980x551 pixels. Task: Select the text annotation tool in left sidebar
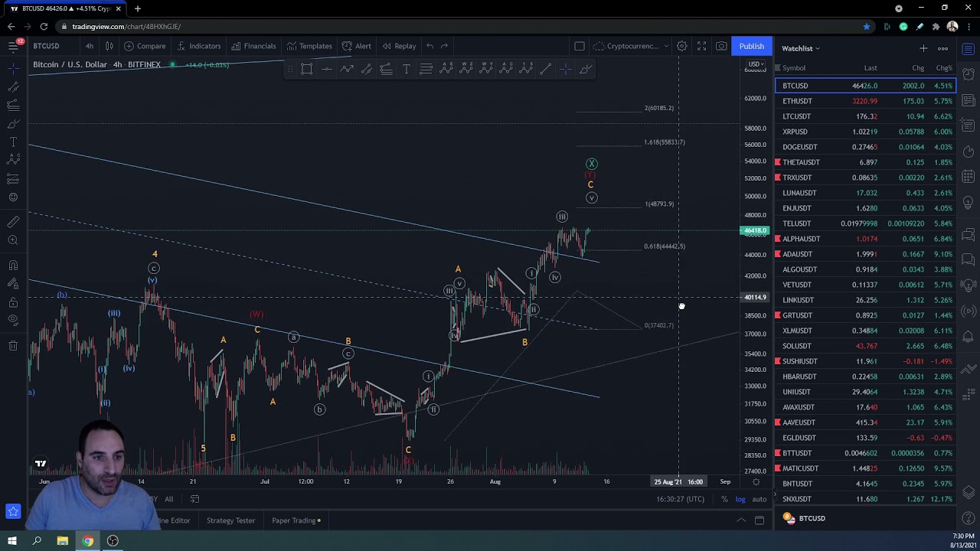click(13, 142)
